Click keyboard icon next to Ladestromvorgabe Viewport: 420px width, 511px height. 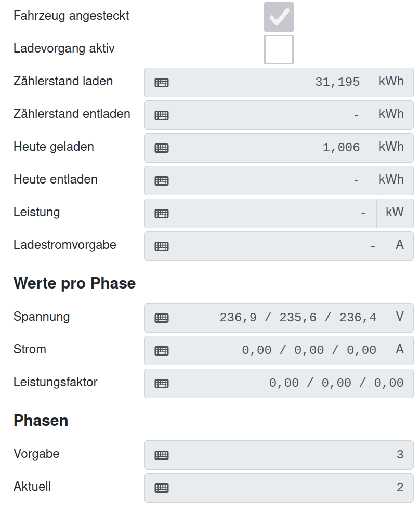[162, 246]
